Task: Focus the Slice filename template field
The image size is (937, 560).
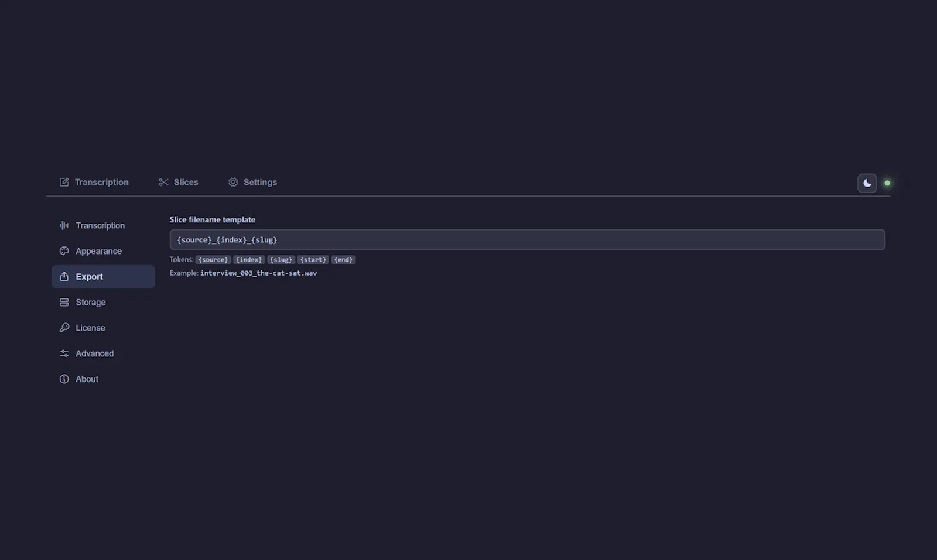Action: [527, 240]
